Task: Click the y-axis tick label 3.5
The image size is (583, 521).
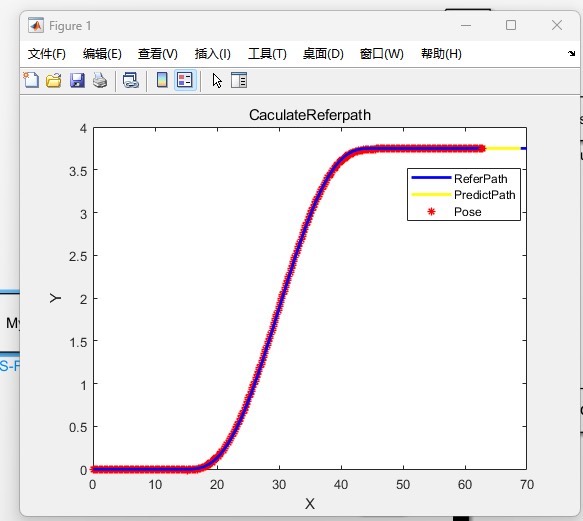Action: (x=78, y=171)
